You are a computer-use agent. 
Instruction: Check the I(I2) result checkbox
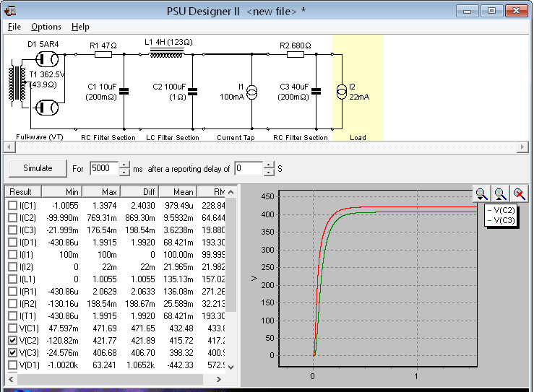pos(12,267)
